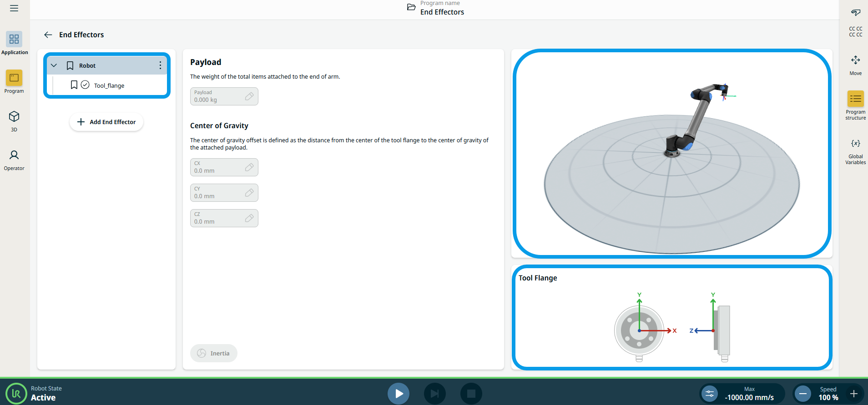Open the Move robot panel
868x405 pixels.
[x=855, y=65]
